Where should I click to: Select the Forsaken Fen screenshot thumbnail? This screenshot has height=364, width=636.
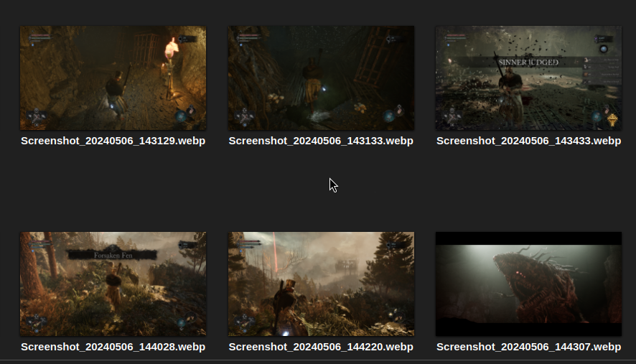[113, 284]
